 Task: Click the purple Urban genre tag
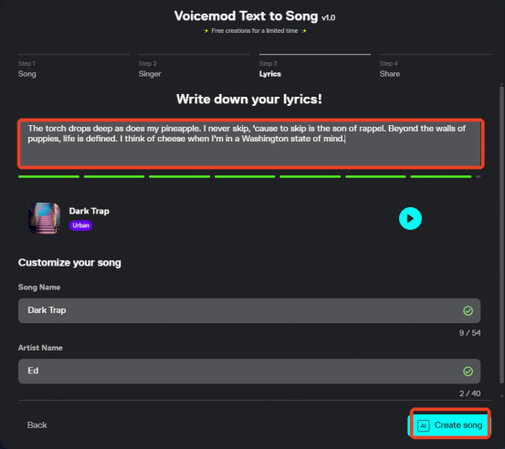(x=81, y=225)
